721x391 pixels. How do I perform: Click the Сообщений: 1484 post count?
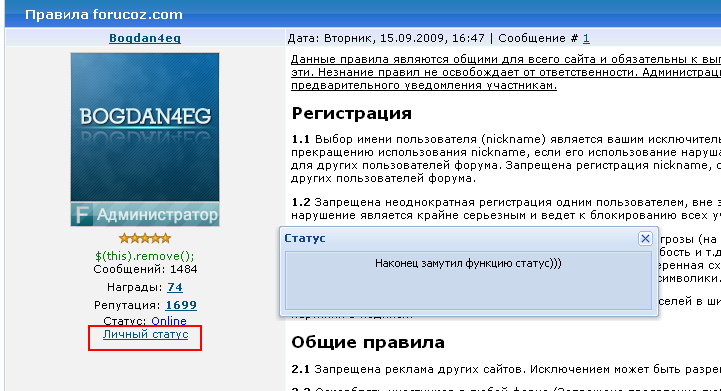pyautogui.click(x=145, y=269)
